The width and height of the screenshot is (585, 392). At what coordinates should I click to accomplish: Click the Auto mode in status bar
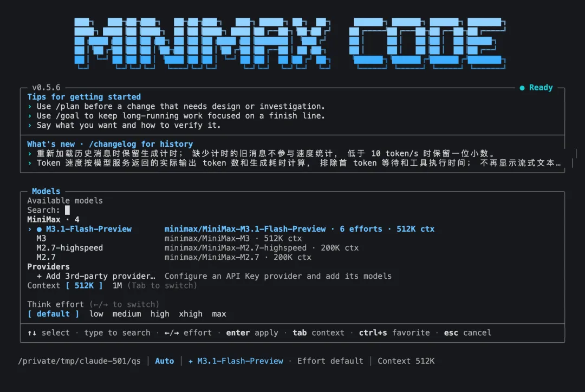click(x=165, y=361)
